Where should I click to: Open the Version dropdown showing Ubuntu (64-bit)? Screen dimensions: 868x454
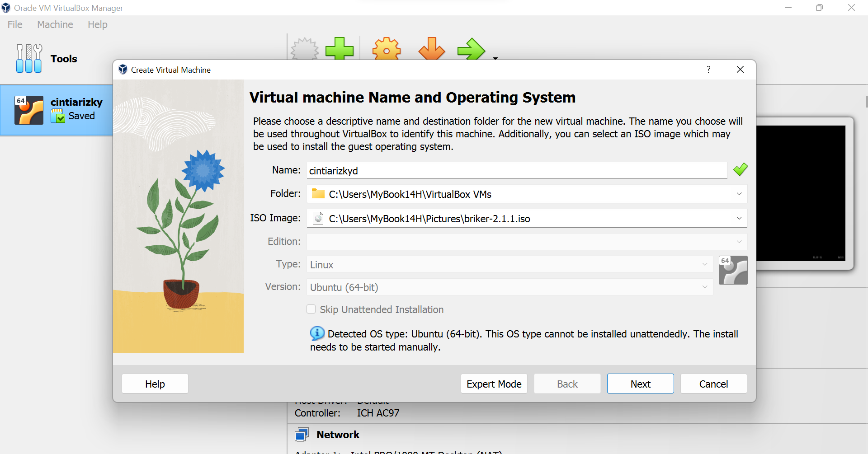(x=510, y=287)
